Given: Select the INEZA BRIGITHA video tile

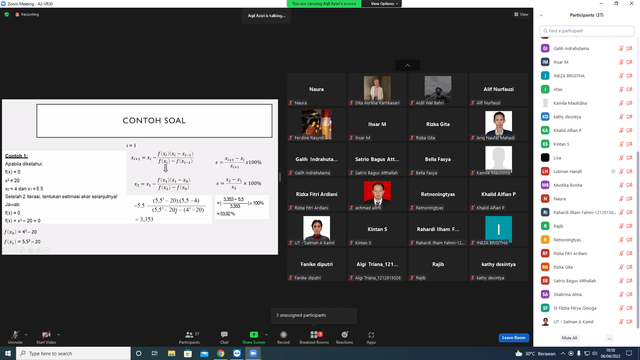Looking at the screenshot, I should click(498, 229).
